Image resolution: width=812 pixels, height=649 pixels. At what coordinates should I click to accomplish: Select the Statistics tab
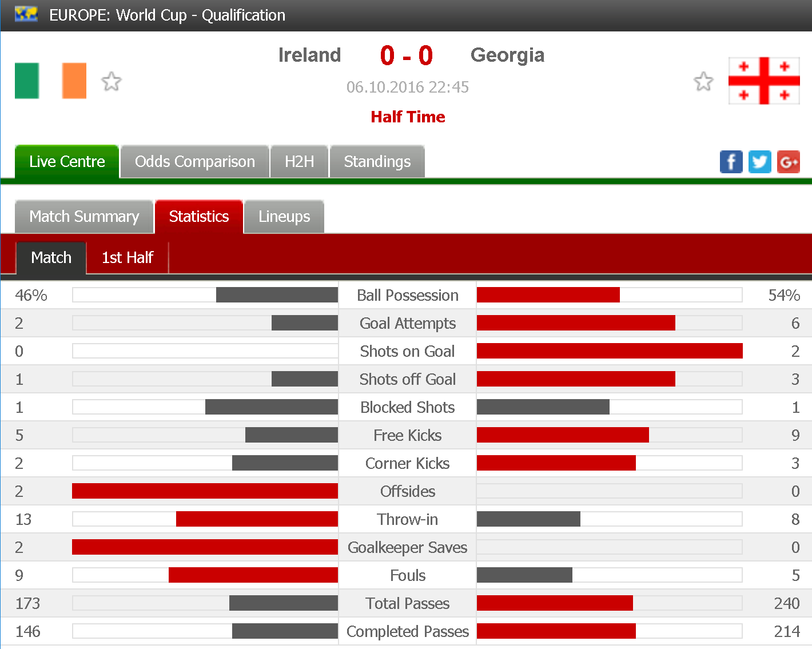pyautogui.click(x=199, y=217)
